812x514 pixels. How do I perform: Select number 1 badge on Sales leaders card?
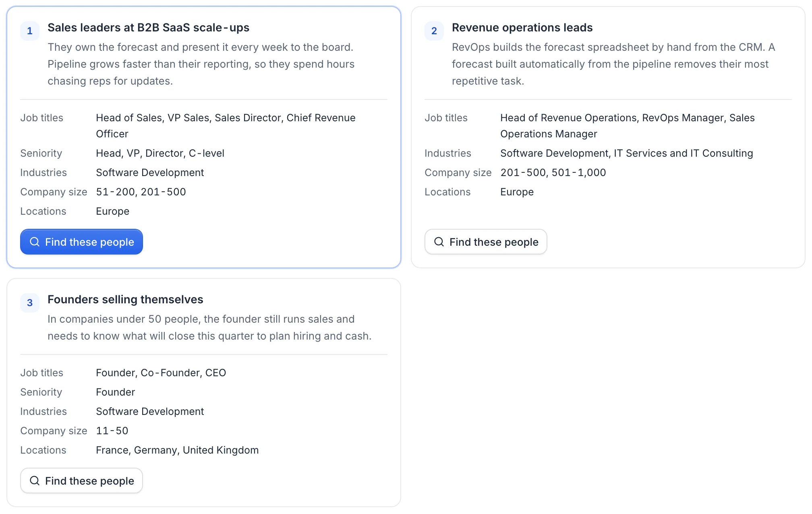[x=30, y=31]
